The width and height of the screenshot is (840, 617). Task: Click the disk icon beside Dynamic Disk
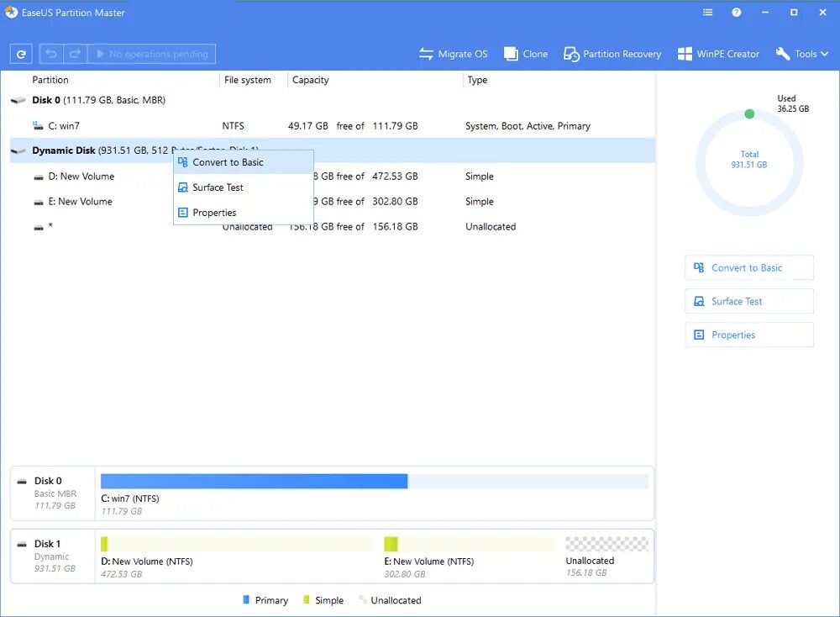click(x=18, y=151)
